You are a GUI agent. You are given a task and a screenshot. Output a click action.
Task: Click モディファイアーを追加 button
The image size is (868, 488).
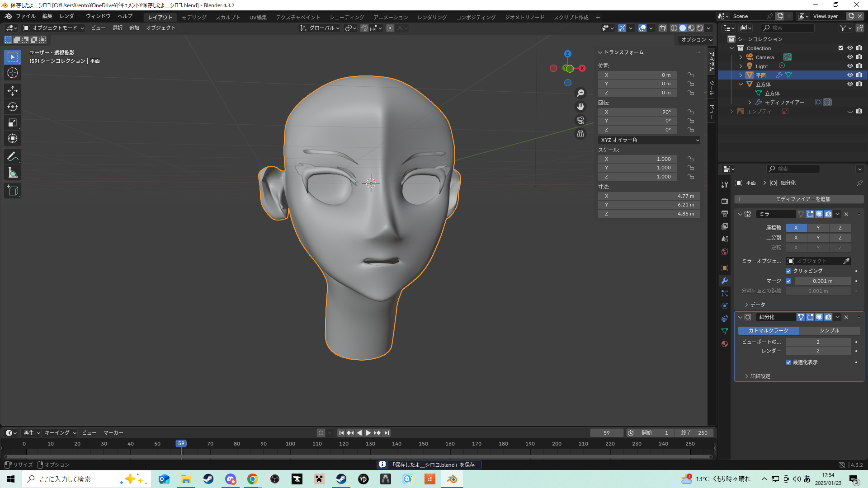click(x=799, y=199)
